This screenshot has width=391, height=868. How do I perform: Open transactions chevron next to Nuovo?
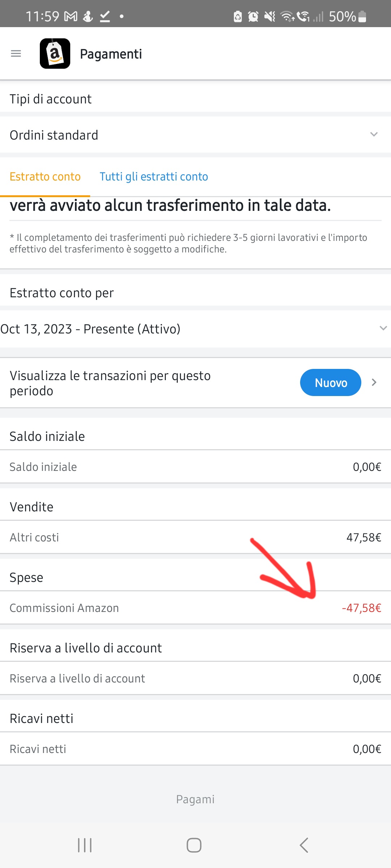pyautogui.click(x=374, y=382)
